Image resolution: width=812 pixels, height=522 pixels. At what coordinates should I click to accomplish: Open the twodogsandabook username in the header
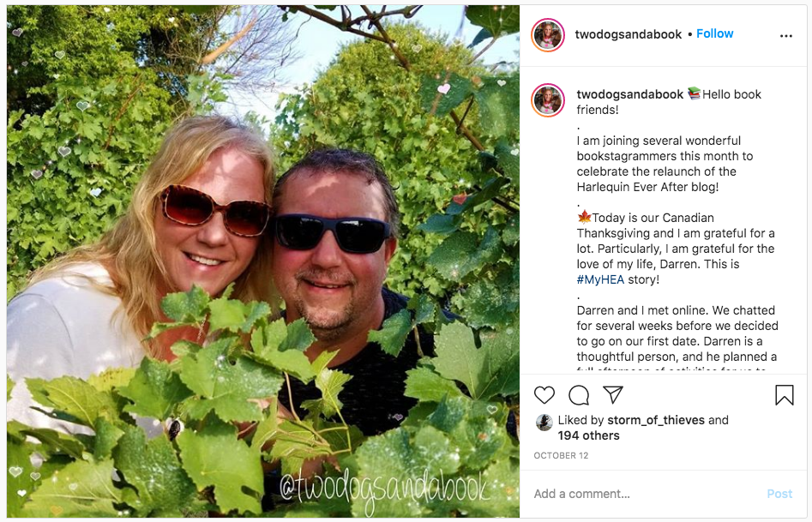(x=629, y=34)
